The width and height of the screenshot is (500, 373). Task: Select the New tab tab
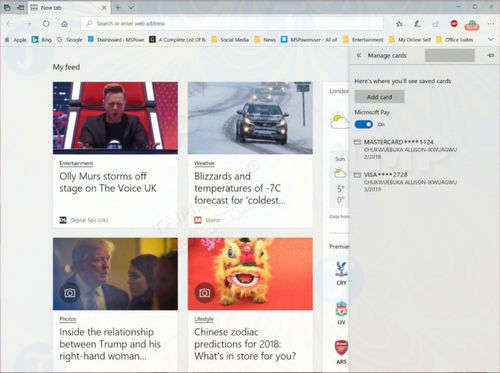pyautogui.click(x=69, y=8)
